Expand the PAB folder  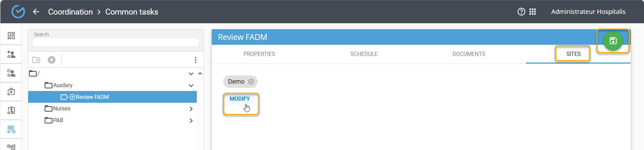[191, 120]
